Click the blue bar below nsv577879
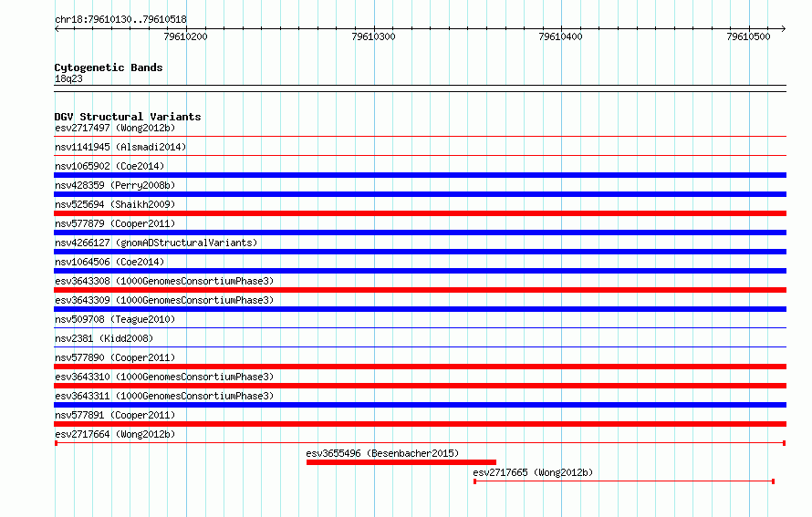 420,233
